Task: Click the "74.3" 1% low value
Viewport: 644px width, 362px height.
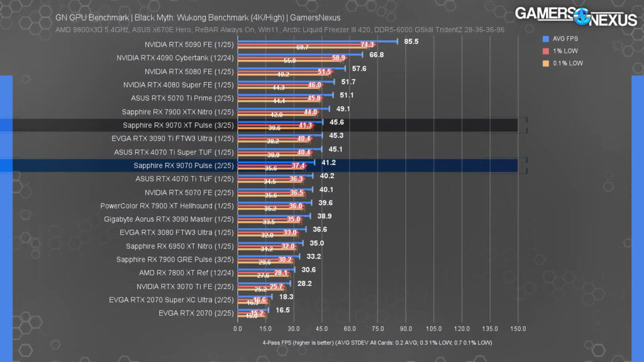Action: click(x=367, y=45)
